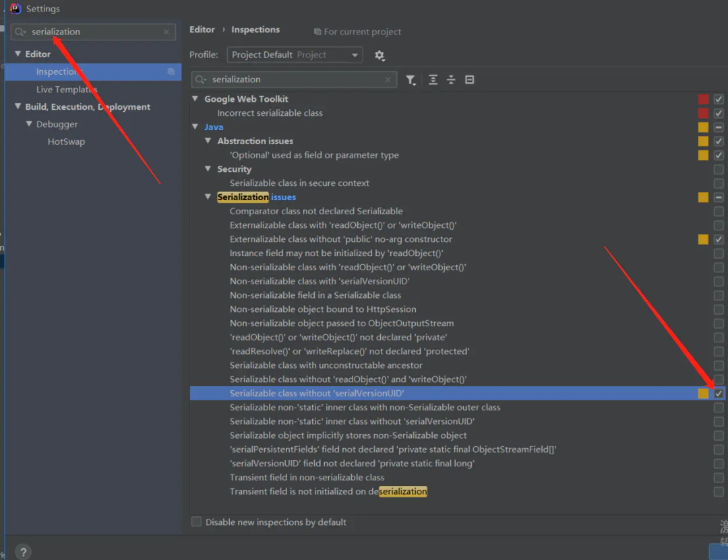Click the left search magnifier icon

pos(20,32)
